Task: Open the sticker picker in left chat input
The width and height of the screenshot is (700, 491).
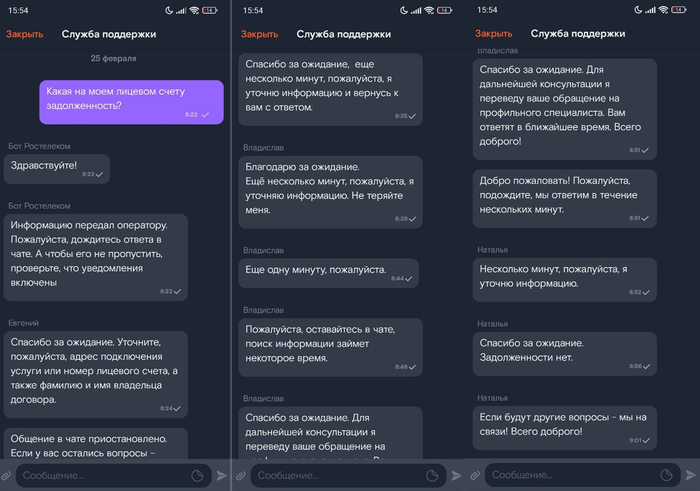Action: coord(198,476)
